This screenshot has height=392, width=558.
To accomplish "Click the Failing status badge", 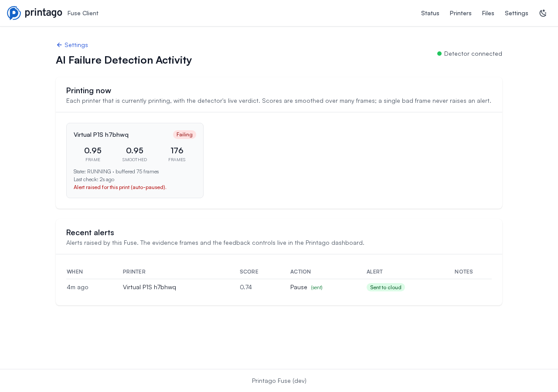I will [x=184, y=135].
